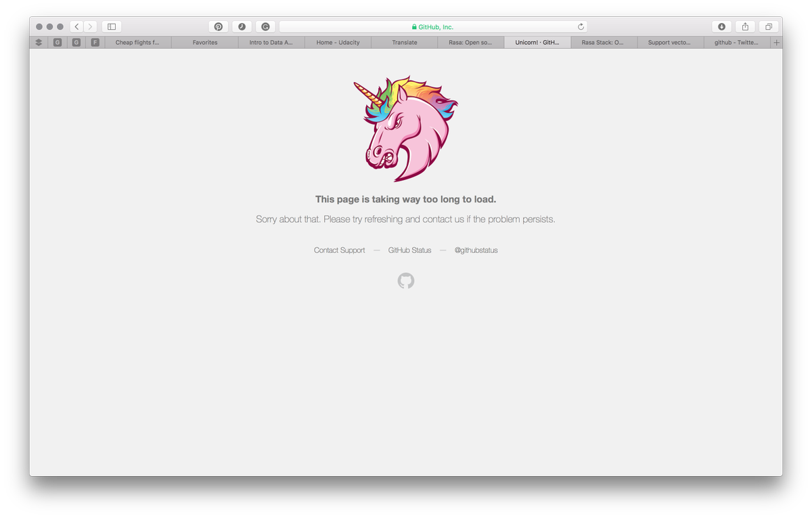Image resolution: width=812 pixels, height=518 pixels.
Task: Switch to Rasa: Open so... tab
Action: 471,42
